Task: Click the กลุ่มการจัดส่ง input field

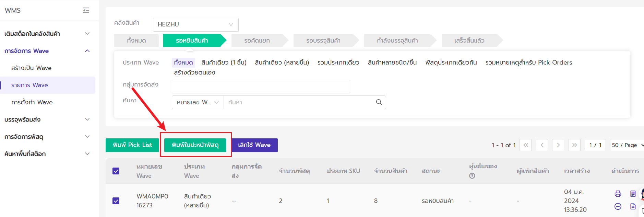Action: click(261, 87)
